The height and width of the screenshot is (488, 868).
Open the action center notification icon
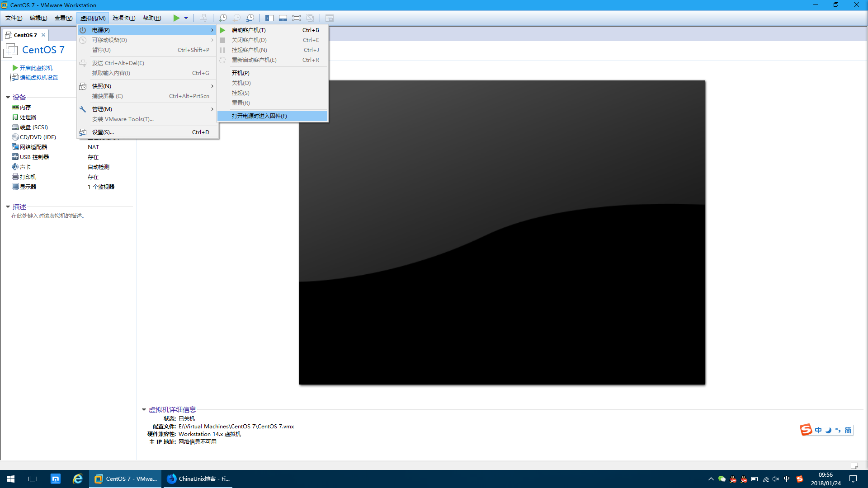[x=853, y=479]
